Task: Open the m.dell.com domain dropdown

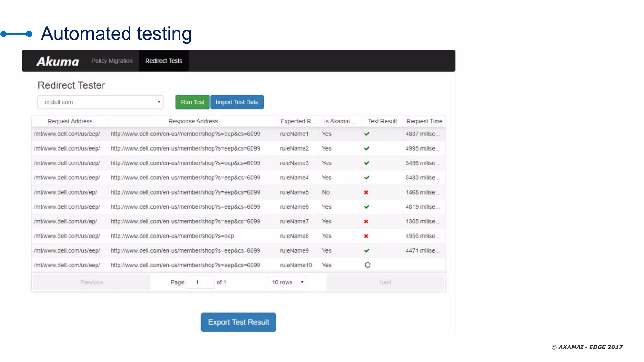Action: 100,102
